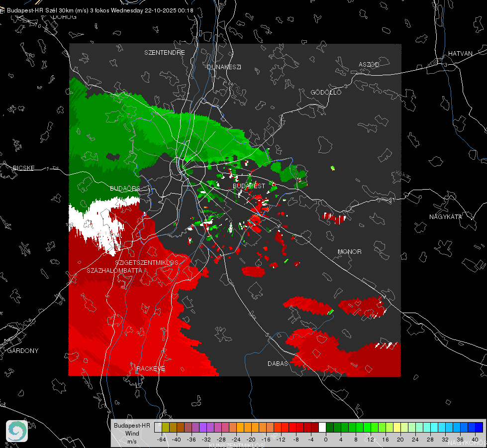Click the Budapest-HR legend title
This screenshot has width=487, height=448.
(132, 426)
